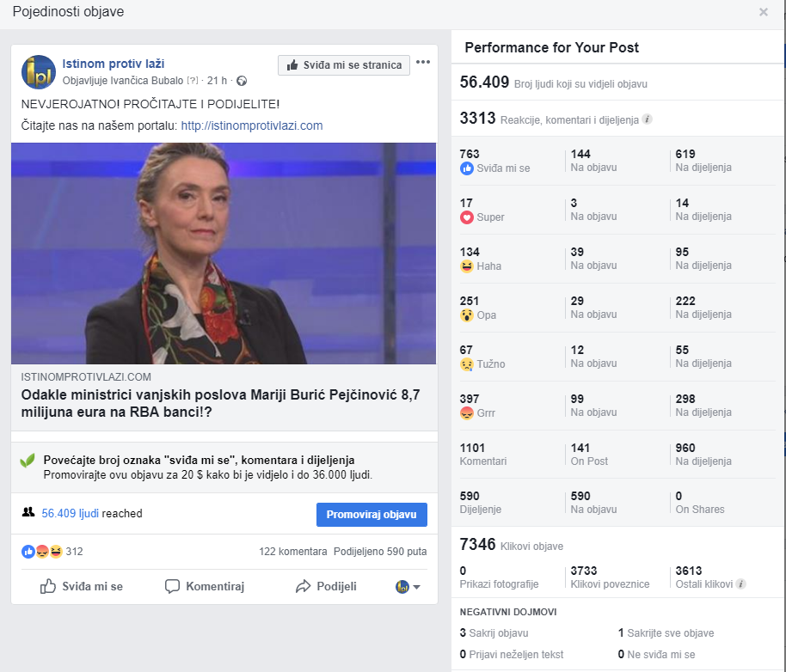
Task: Click the Istinom protiv laži page avatar
Action: (39, 72)
